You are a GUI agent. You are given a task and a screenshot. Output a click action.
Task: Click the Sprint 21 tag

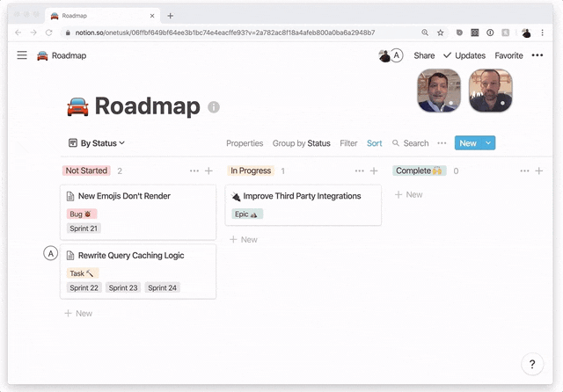click(84, 229)
